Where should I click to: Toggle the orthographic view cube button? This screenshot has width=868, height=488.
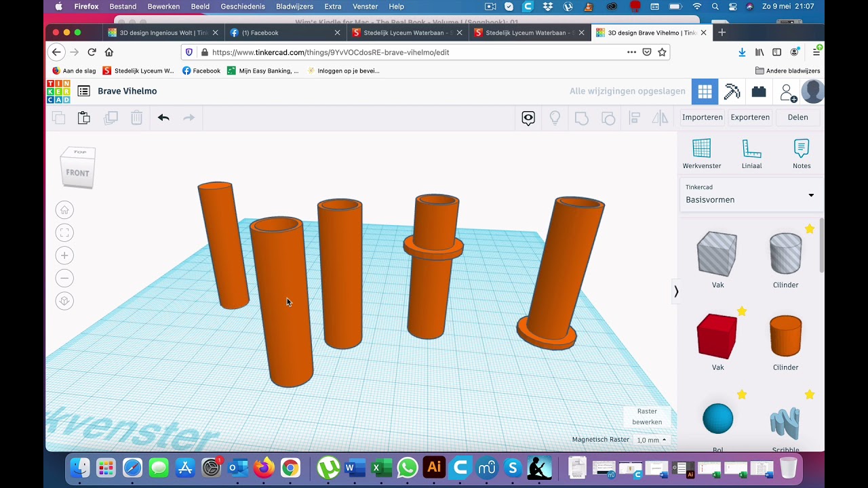pos(64,301)
